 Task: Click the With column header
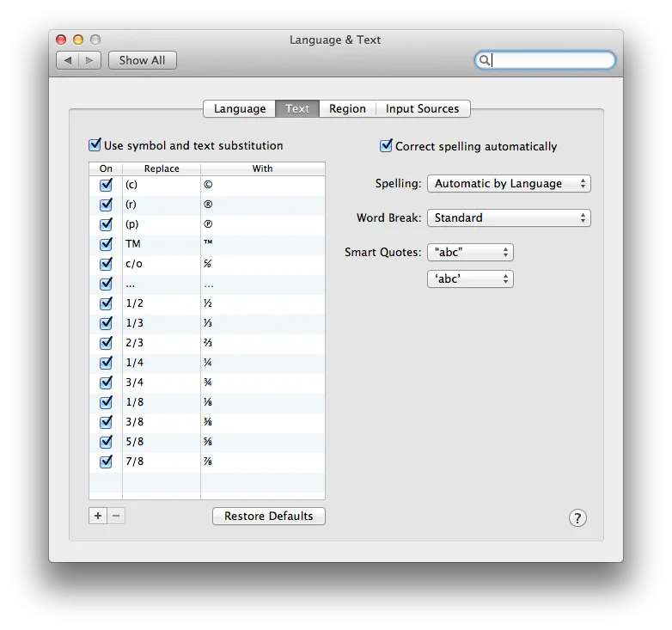[263, 168]
